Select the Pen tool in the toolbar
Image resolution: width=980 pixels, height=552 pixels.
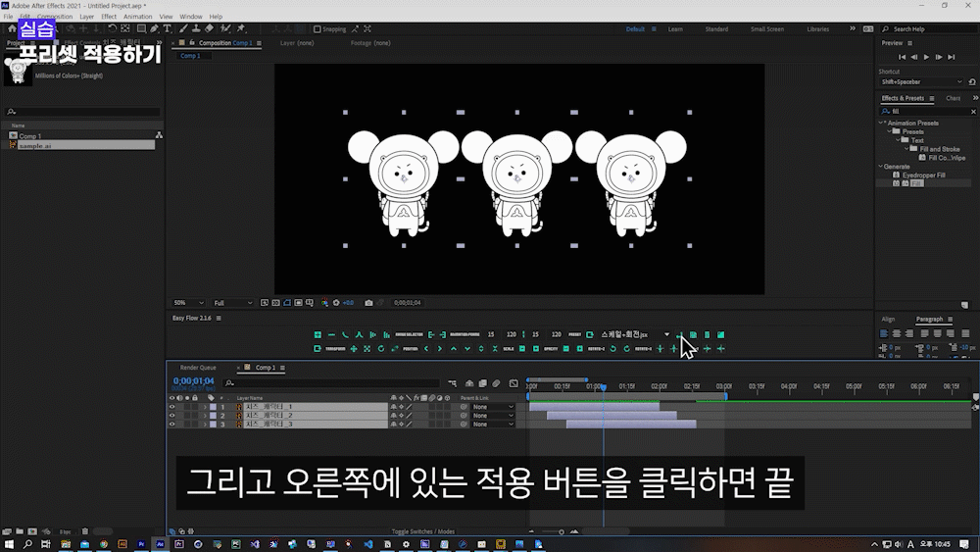[155, 28]
